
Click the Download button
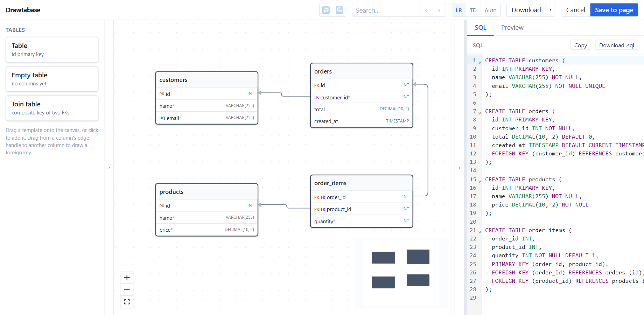point(526,10)
